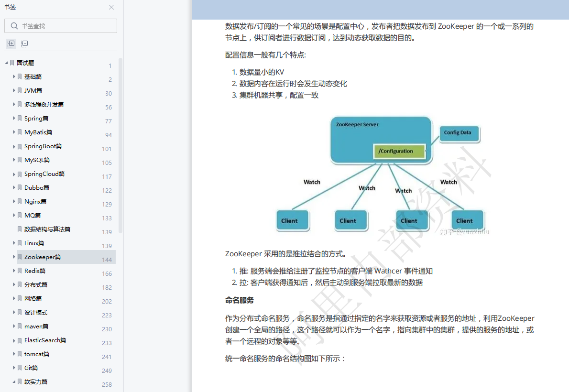The height and width of the screenshot is (392, 569).
Task: Close the 书签 bookmarks panel
Action: [x=111, y=7]
